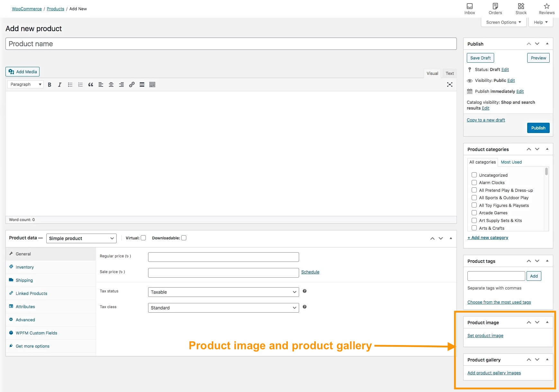Tick the Downloadable checkbox

[x=184, y=238]
